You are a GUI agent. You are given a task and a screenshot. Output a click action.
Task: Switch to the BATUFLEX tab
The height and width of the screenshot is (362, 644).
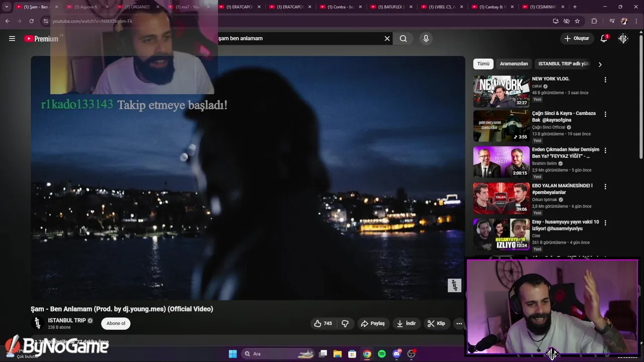tap(391, 7)
